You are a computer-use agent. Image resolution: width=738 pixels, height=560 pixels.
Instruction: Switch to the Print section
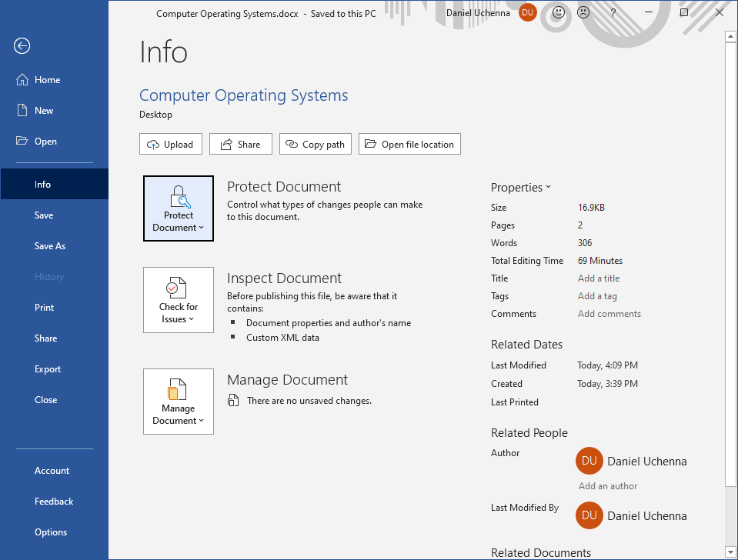[44, 307]
